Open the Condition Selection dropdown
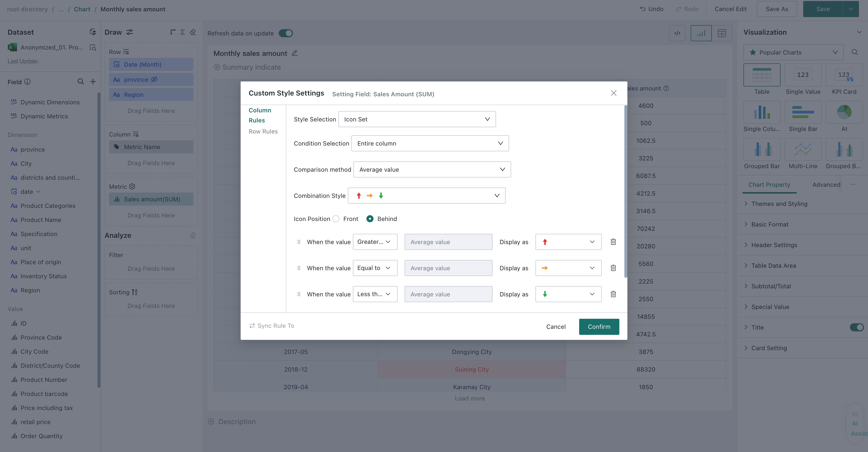 coord(430,143)
